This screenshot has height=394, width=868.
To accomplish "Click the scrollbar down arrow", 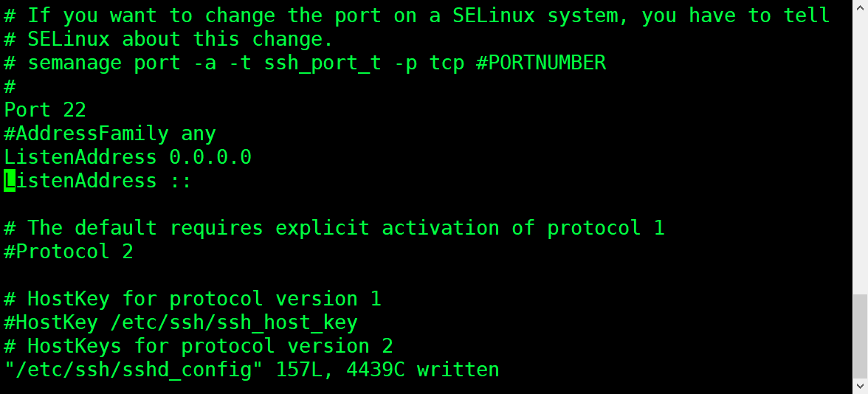I will (x=861, y=385).
